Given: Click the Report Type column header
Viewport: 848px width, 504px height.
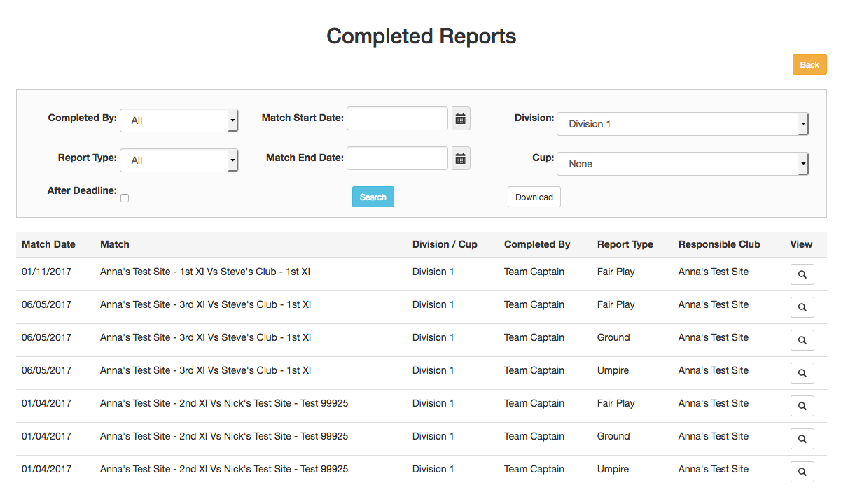Looking at the screenshot, I should point(625,244).
